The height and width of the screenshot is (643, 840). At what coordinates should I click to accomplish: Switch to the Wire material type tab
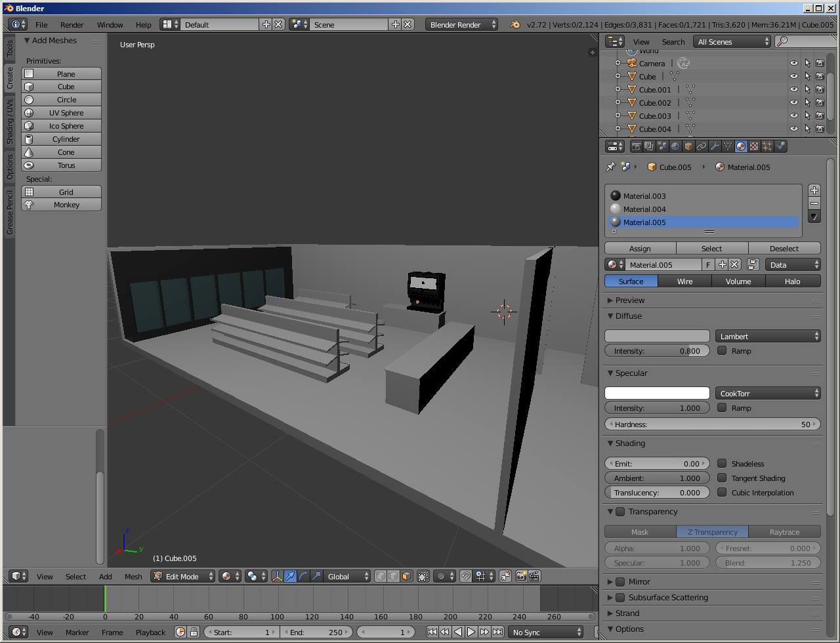(684, 281)
